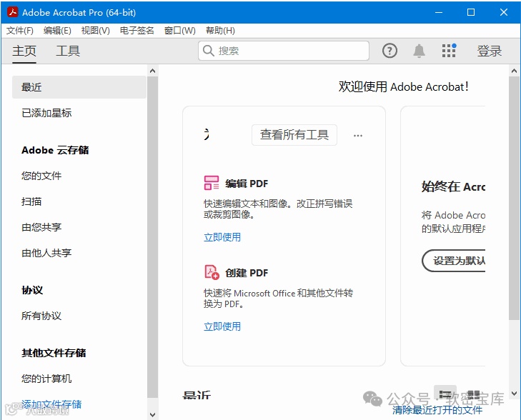Open the 编辑(E) menu
521x420 pixels.
[x=57, y=31]
